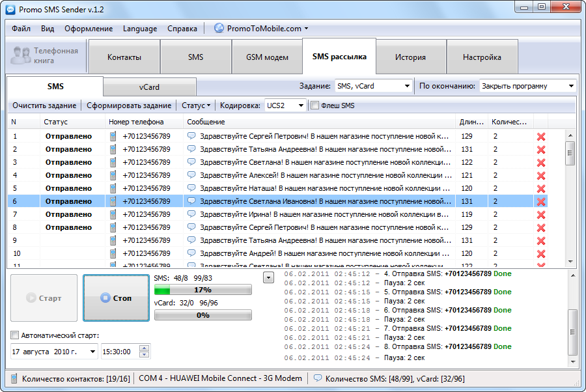The height and width of the screenshot is (392, 586).
Task: Delete row 2 with the red X
Action: [x=541, y=150]
